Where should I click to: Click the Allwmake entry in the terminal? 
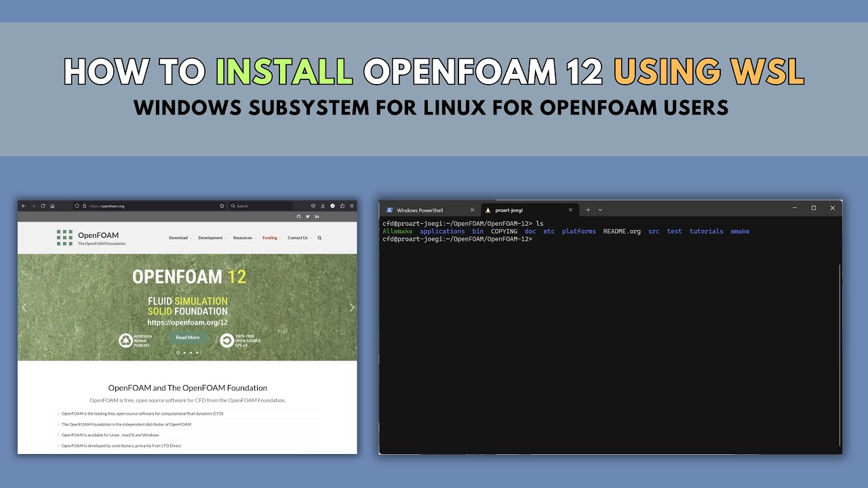pos(397,232)
